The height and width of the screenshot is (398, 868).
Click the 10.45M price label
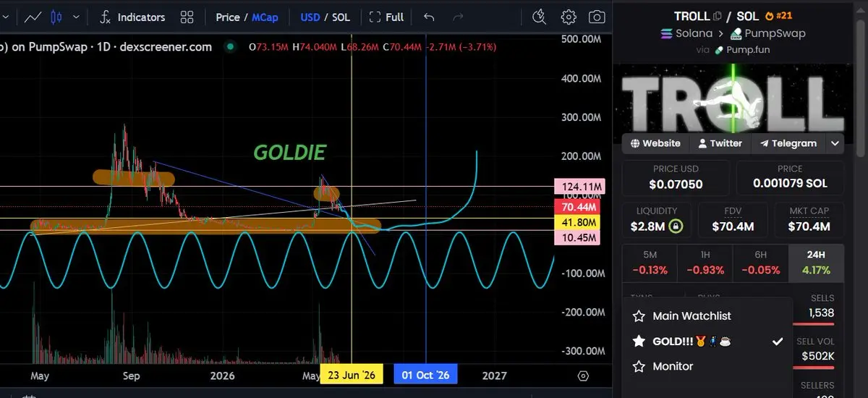tap(578, 237)
